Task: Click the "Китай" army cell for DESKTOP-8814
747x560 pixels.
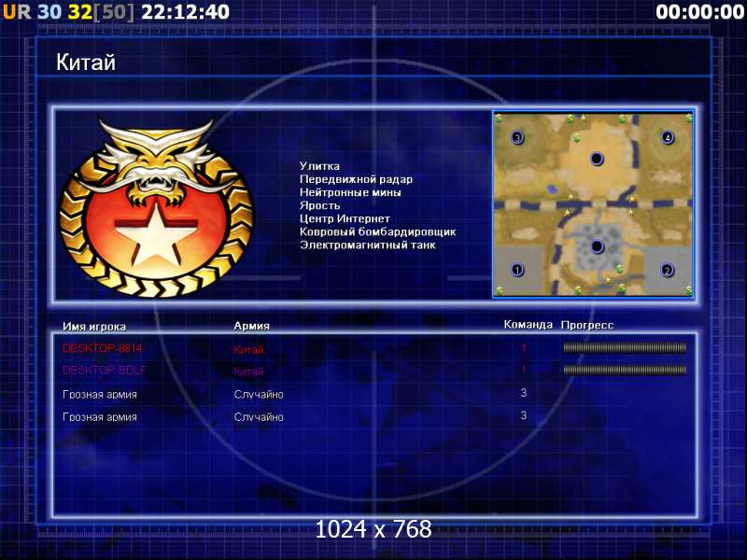Action: click(x=248, y=349)
